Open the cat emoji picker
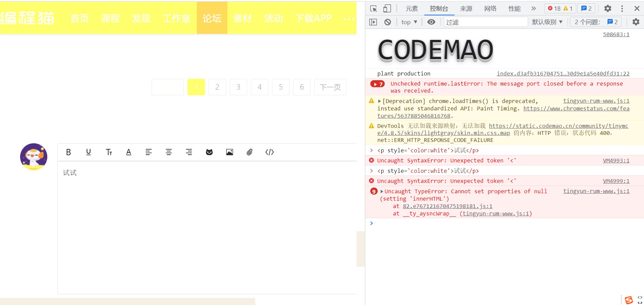This screenshot has width=644, height=305. tap(209, 152)
